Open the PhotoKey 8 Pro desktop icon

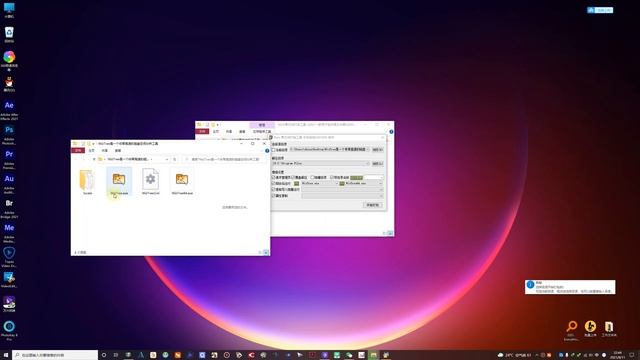[x=9, y=330]
